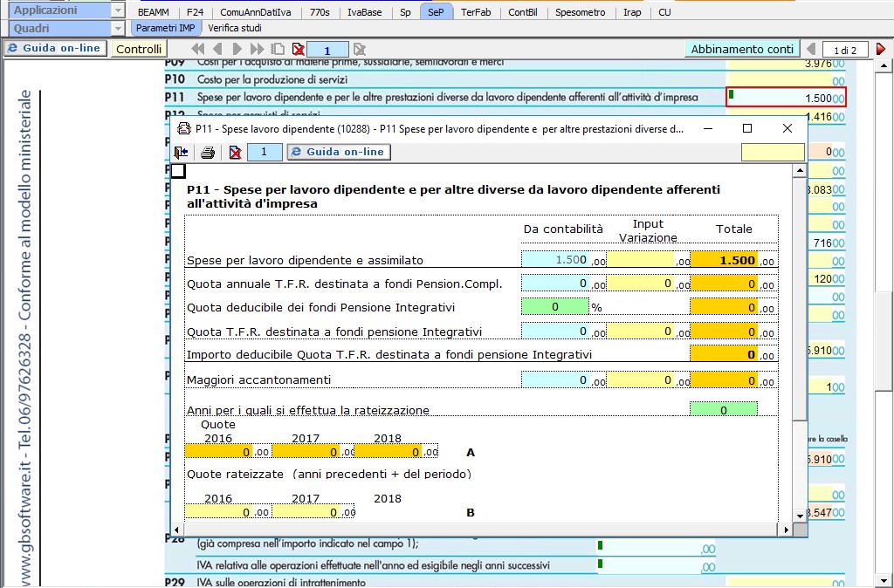
Task: Click P11 value field 1.500 in main form
Action: pyautogui.click(x=786, y=97)
